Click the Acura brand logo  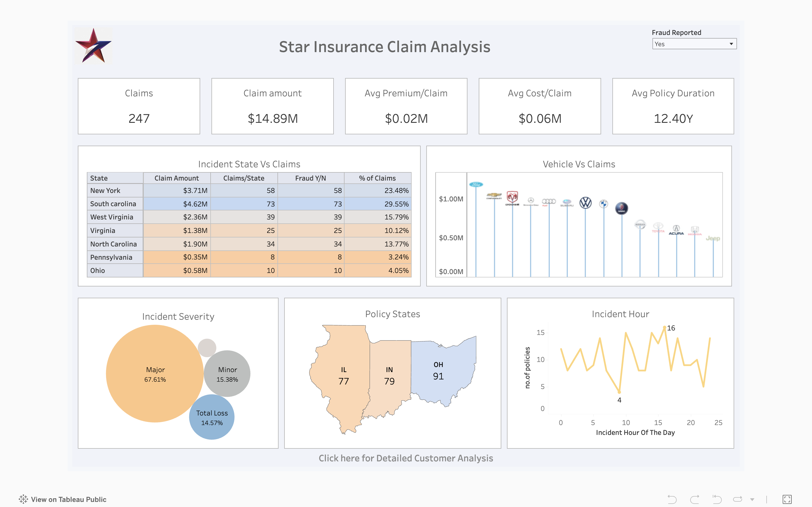676,230
